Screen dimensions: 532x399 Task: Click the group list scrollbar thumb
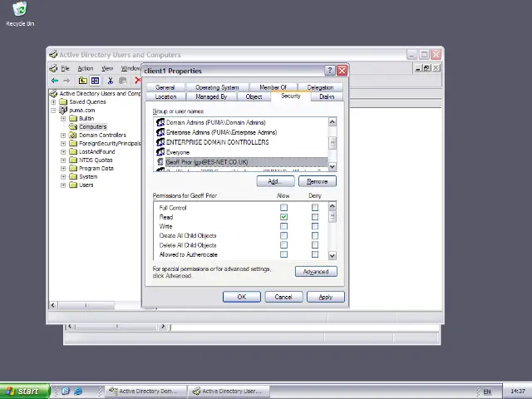(332, 142)
